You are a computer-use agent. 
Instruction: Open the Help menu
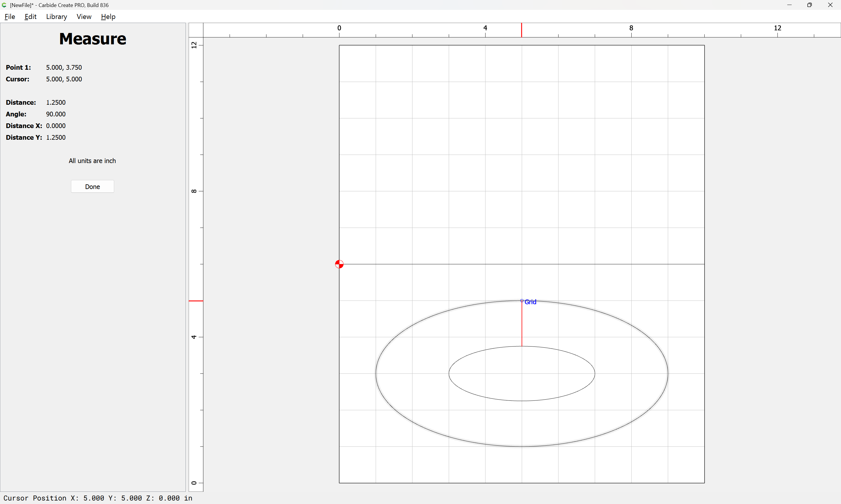pos(108,17)
